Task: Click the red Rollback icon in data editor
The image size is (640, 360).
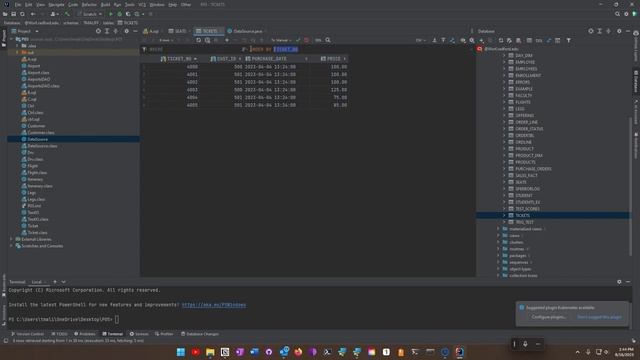Action: click(307, 40)
